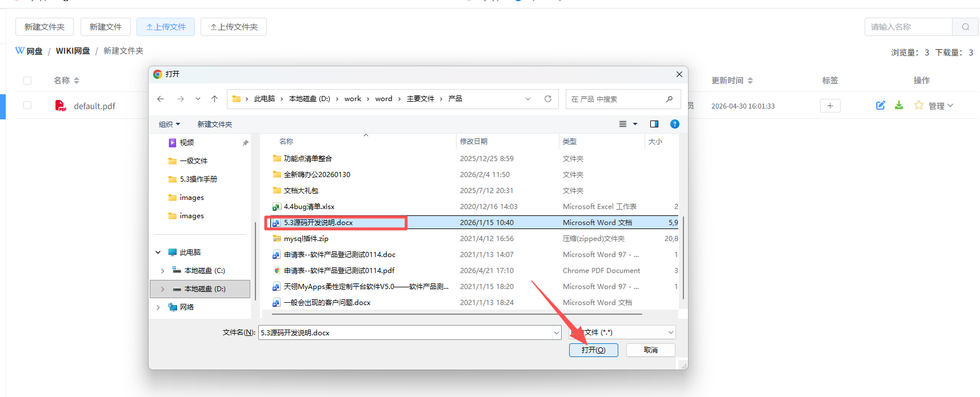Open the view options dropdown arrow

pyautogui.click(x=635, y=124)
